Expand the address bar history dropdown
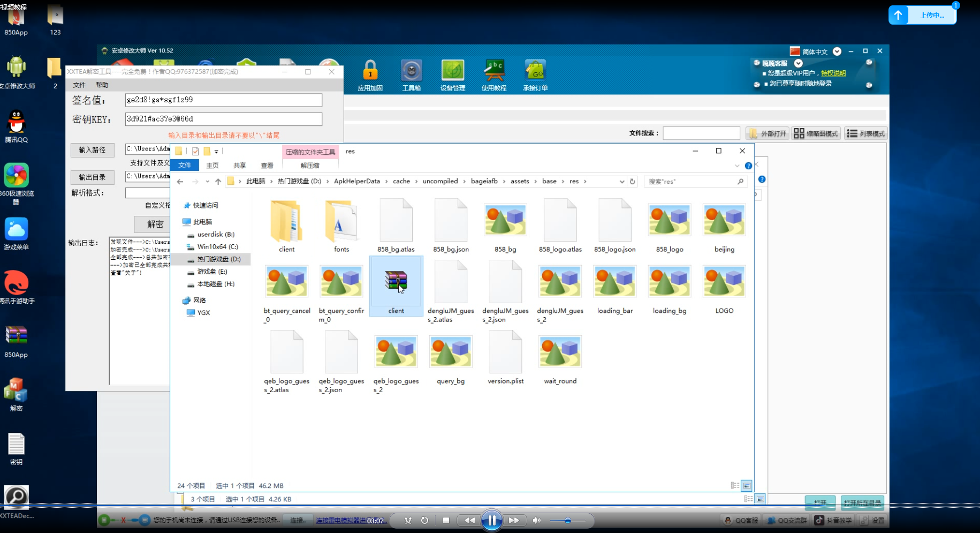The image size is (980, 533). pyautogui.click(x=621, y=182)
